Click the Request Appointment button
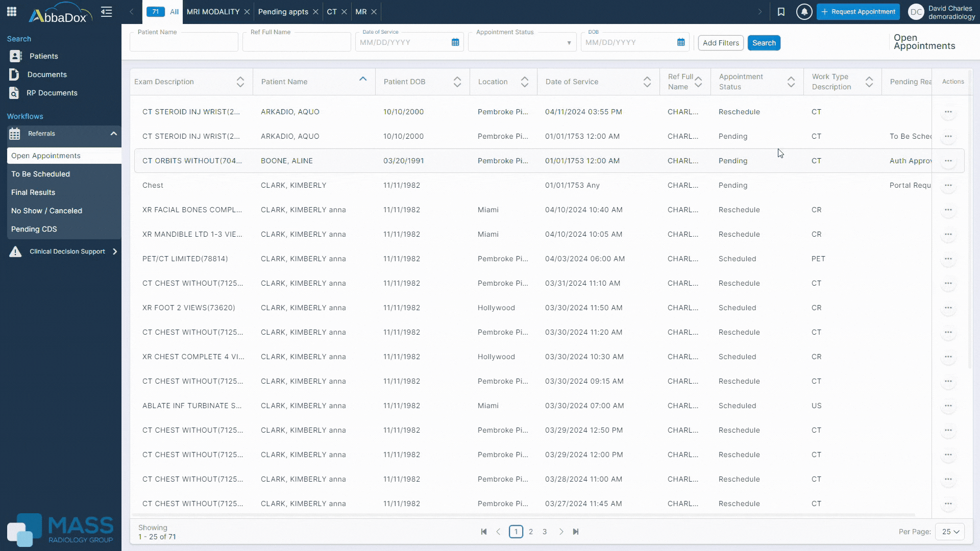The height and width of the screenshot is (551, 980). (859, 11)
